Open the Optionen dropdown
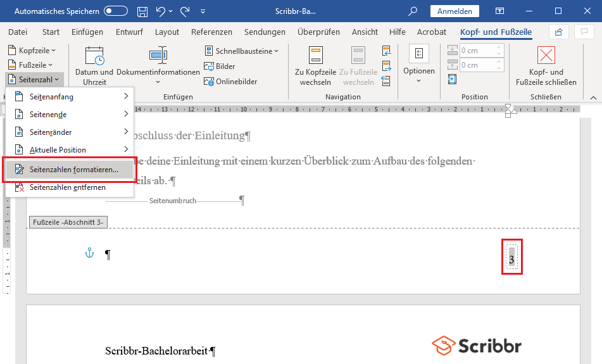602x364 pixels. point(419,65)
